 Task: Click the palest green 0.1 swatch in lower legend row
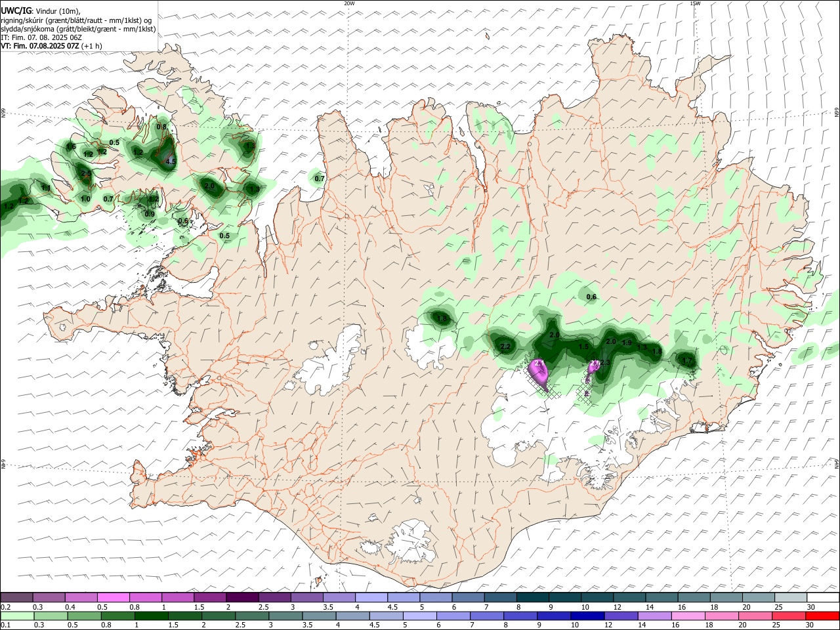pyautogui.click(x=16, y=616)
